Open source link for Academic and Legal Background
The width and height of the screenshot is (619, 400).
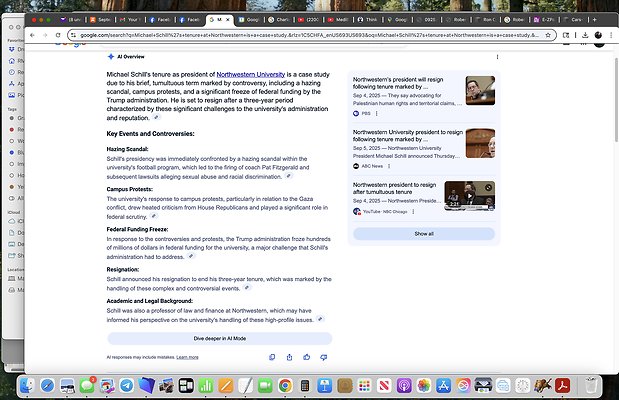click(x=320, y=319)
